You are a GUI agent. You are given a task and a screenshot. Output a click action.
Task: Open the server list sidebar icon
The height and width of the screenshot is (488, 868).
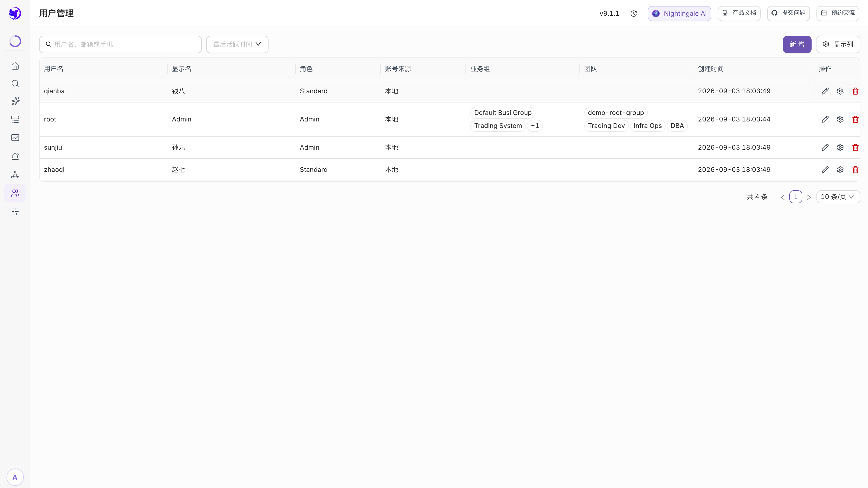15,119
